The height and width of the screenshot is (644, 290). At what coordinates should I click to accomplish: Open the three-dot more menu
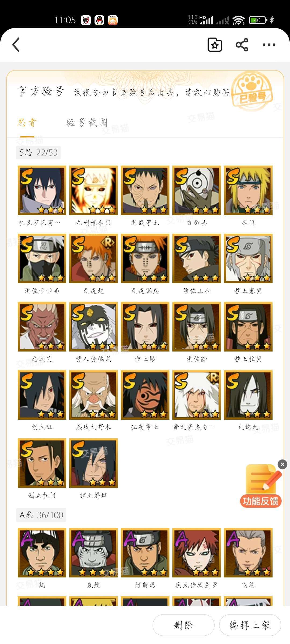coord(269,45)
